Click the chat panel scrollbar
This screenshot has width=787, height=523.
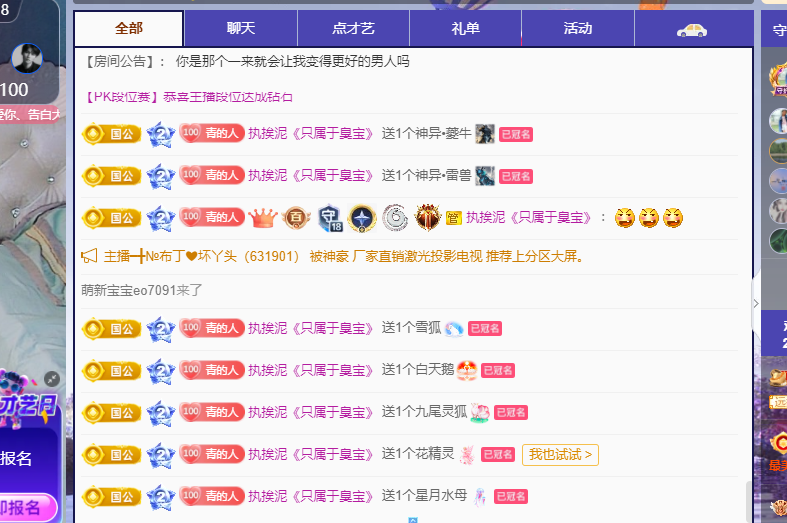pos(749,502)
